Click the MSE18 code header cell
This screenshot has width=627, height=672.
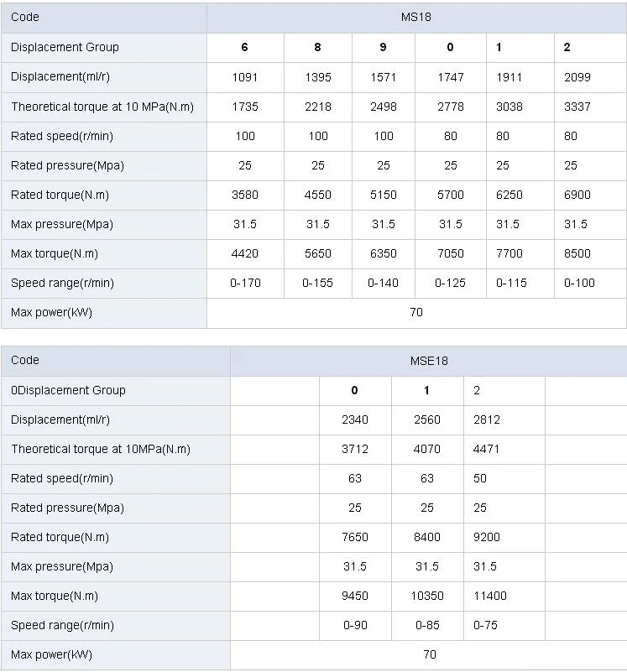tap(429, 361)
